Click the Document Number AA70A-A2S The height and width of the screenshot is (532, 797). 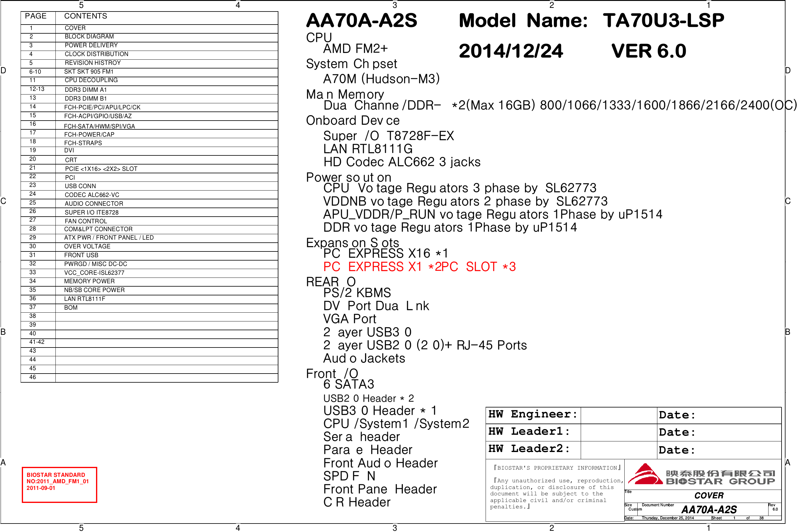click(709, 510)
